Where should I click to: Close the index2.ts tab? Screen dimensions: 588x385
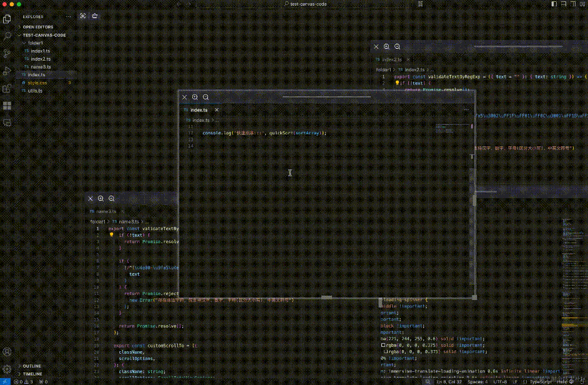click(x=408, y=59)
